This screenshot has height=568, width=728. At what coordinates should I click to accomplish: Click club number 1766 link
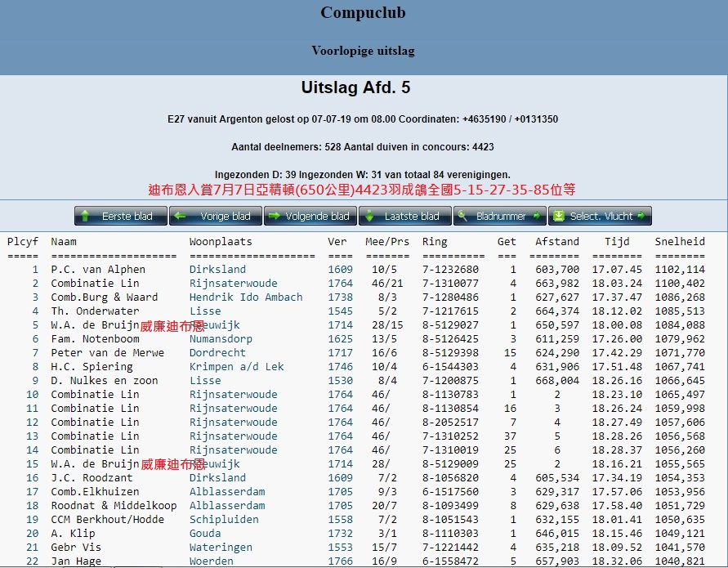[341, 561]
